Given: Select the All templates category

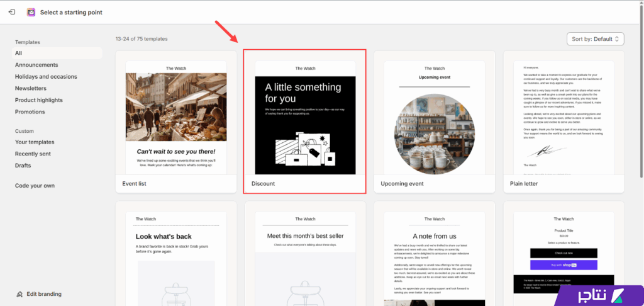Looking at the screenshot, I should coord(19,54).
